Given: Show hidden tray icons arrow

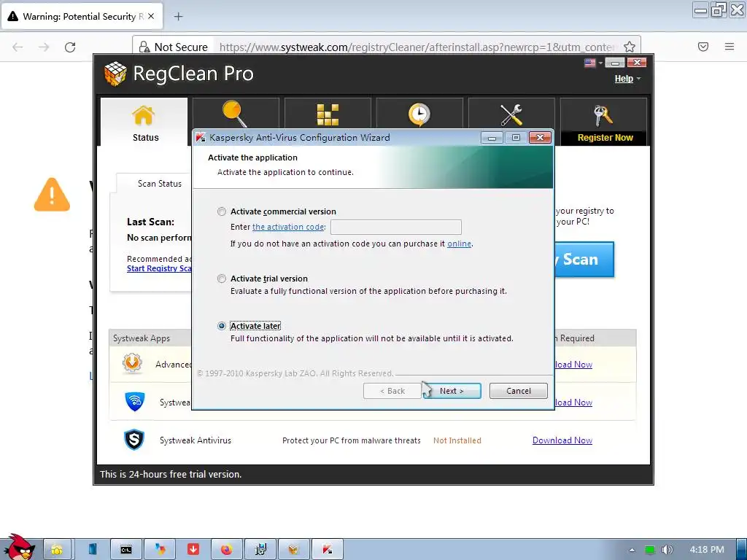Looking at the screenshot, I should (x=632, y=550).
